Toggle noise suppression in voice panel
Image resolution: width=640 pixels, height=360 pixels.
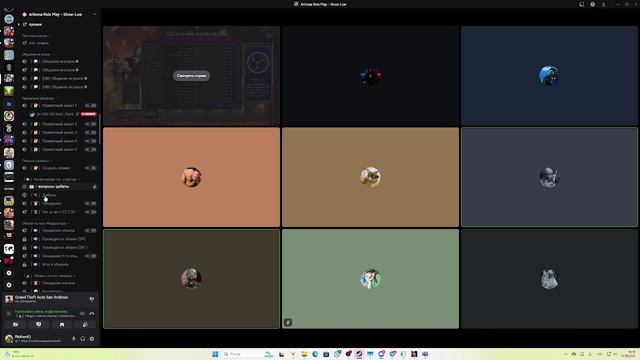click(x=82, y=313)
